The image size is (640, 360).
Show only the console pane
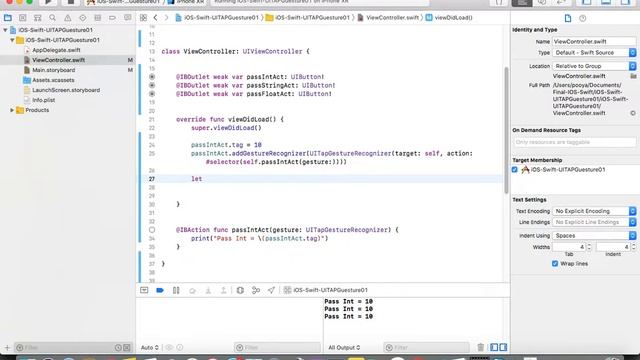click(x=503, y=347)
